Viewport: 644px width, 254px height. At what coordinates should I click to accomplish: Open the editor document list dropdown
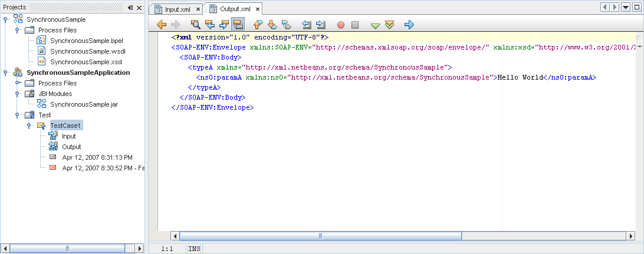[626, 8]
